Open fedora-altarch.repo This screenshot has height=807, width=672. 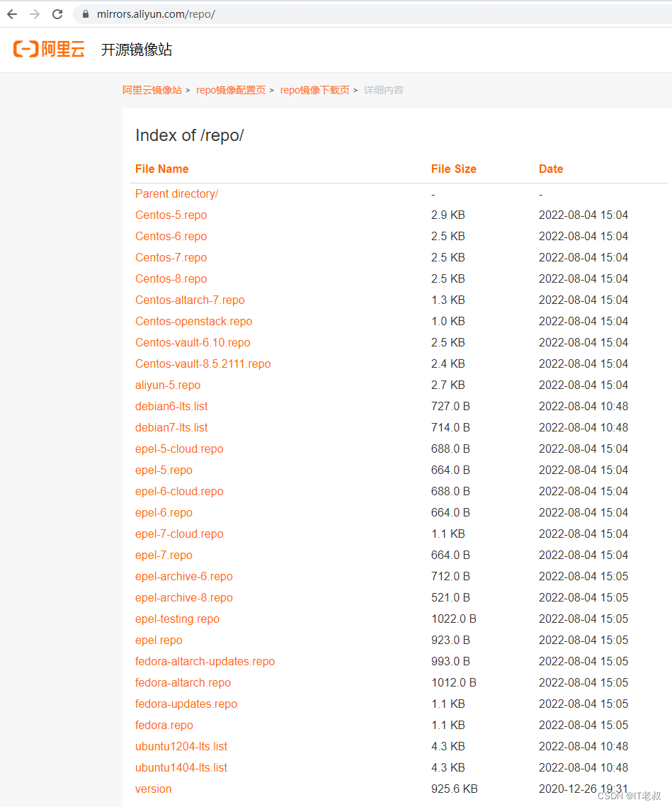[183, 683]
